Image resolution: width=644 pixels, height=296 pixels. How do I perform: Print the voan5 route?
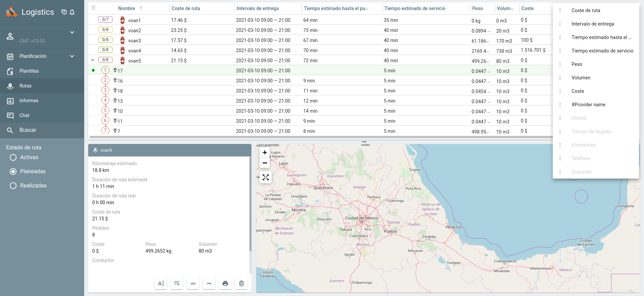(225, 283)
